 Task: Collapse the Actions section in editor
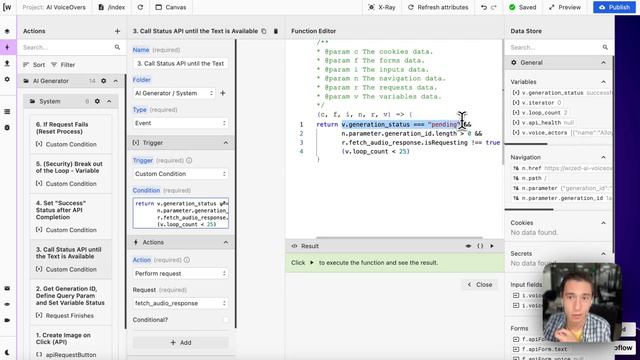point(226,242)
